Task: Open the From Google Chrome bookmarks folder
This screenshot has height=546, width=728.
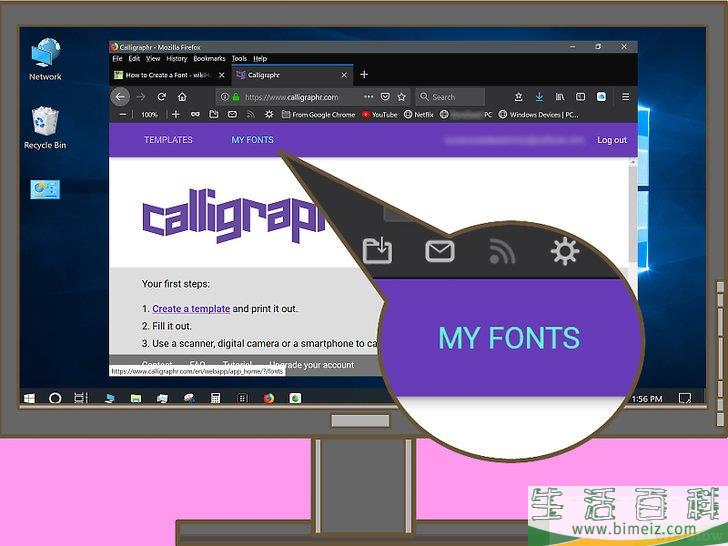Action: [x=318, y=114]
